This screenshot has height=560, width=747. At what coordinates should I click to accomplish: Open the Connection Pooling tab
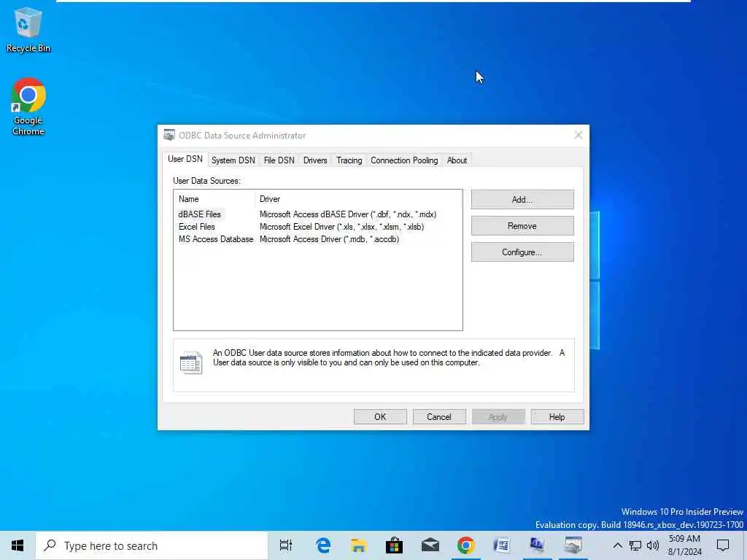404,160
